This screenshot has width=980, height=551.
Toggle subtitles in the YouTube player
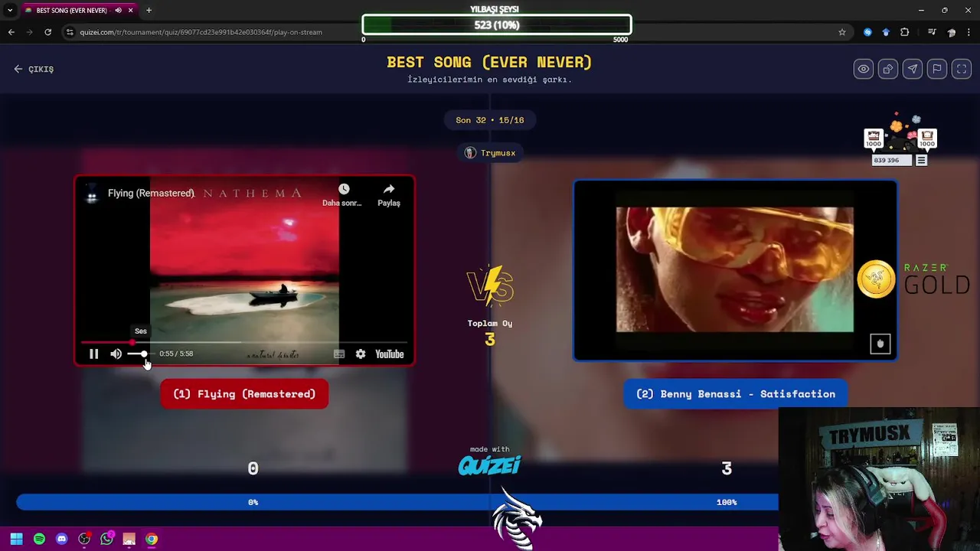[339, 354]
